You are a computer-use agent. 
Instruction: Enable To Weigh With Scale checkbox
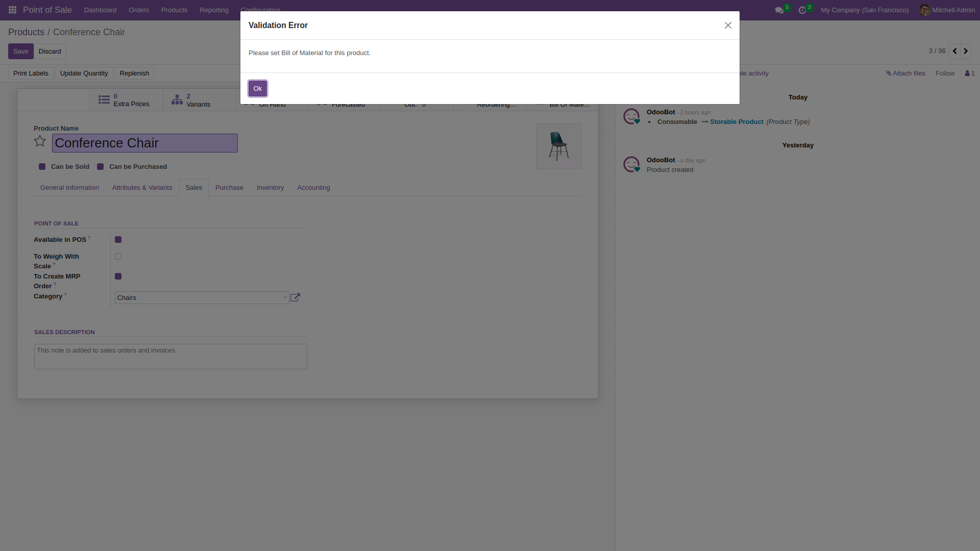point(118,257)
